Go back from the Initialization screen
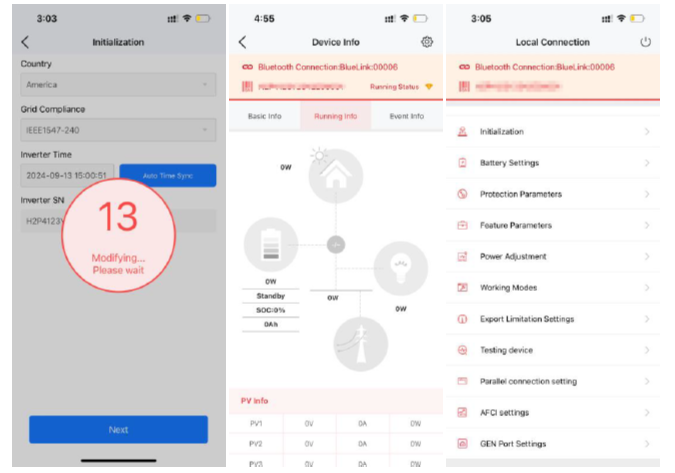Viewport: 675px width, 473px height. click(x=25, y=42)
